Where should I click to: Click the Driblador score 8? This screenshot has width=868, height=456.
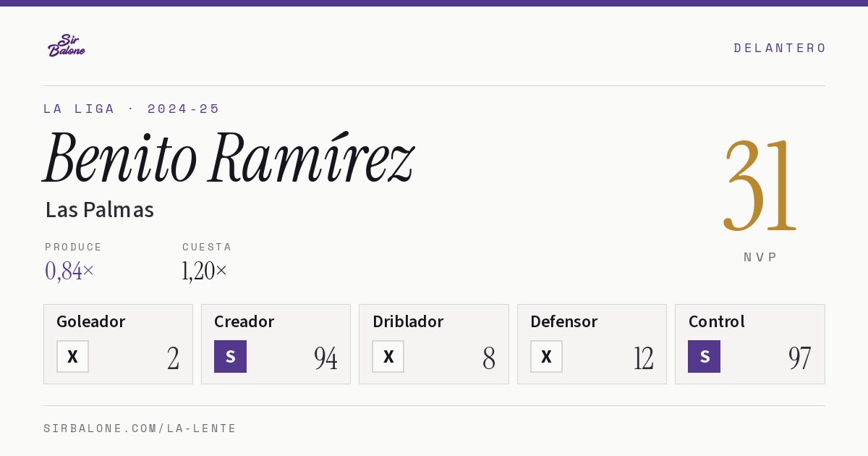tap(489, 358)
